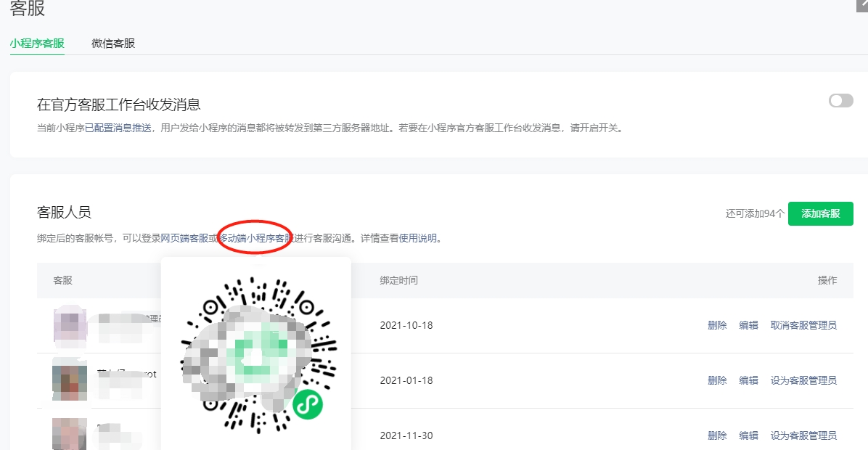Switch to the 小程序客服 tab
868x450 pixels.
[37, 43]
